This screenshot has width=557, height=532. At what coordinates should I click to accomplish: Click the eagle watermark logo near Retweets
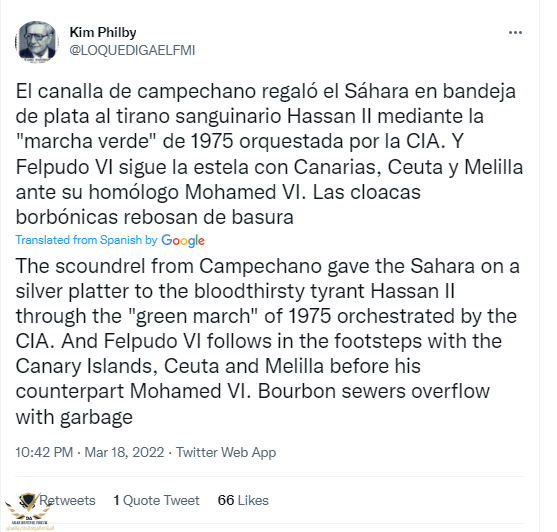coord(28,507)
